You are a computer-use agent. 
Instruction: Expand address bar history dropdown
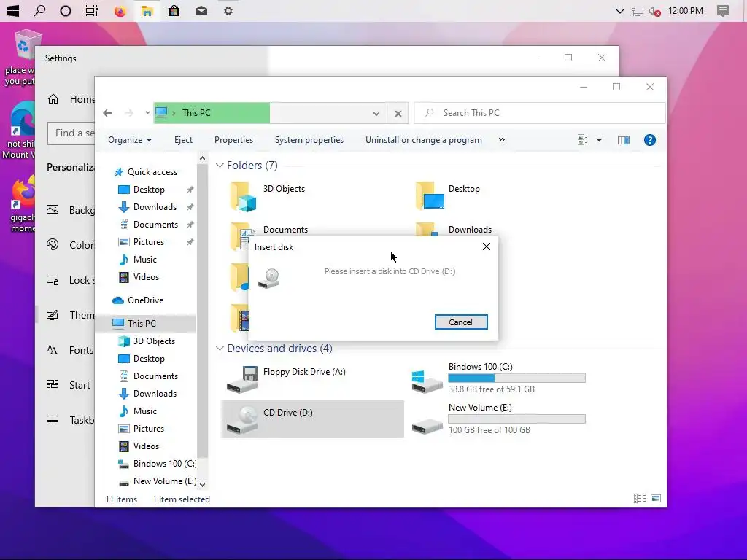click(376, 113)
